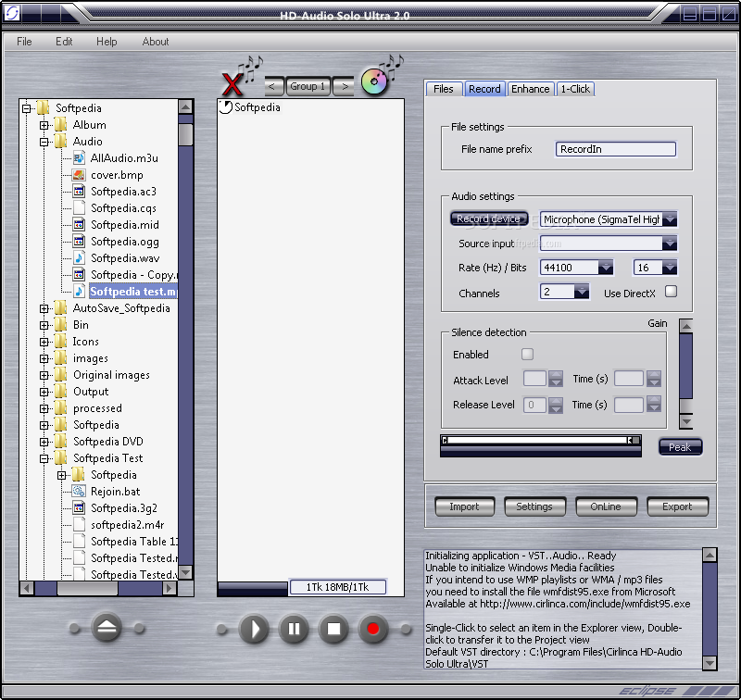
Task: Click the OnLine button
Action: [606, 506]
